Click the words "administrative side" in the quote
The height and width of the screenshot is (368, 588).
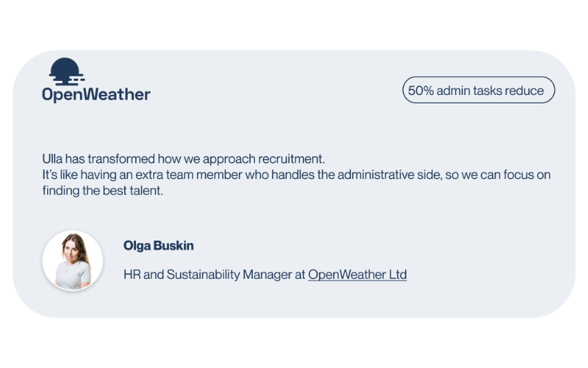pyautogui.click(x=390, y=175)
